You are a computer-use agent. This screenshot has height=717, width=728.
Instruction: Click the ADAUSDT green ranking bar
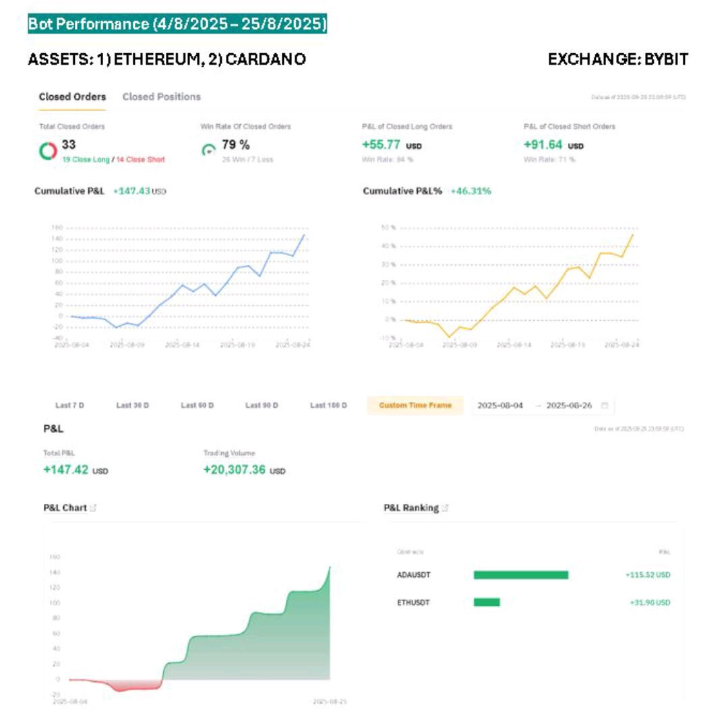click(521, 575)
